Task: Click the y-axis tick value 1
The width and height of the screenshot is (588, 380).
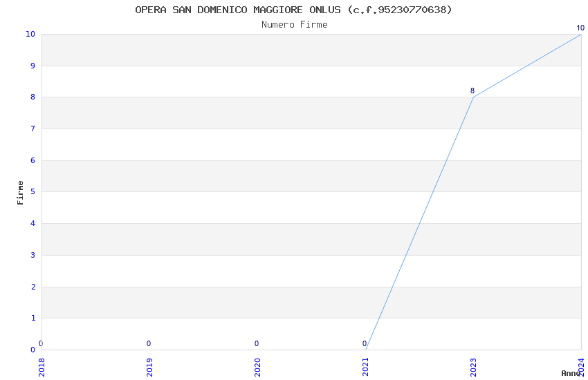Action: 33,319
